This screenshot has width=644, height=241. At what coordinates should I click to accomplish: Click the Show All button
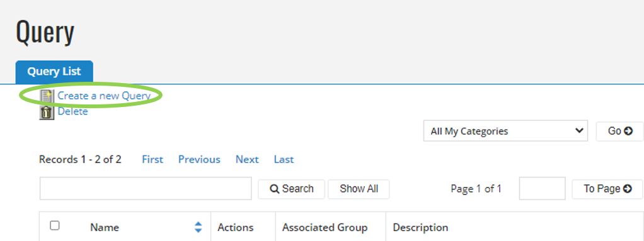pyautogui.click(x=359, y=189)
